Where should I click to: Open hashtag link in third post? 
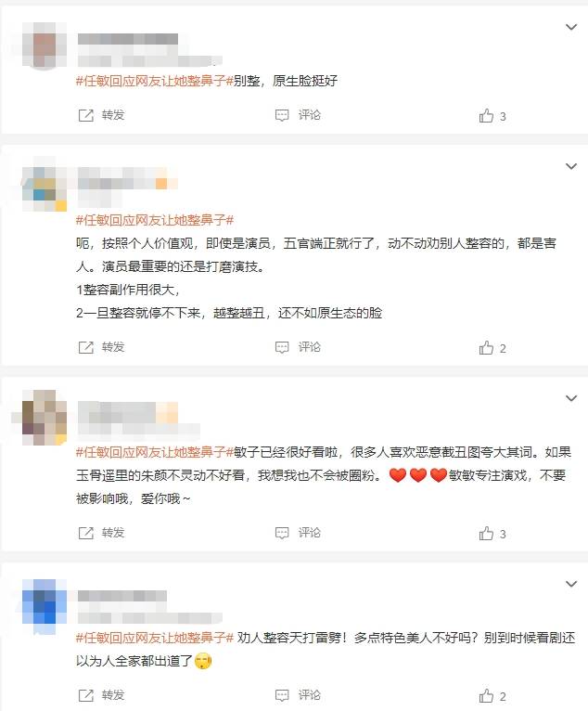155,452
